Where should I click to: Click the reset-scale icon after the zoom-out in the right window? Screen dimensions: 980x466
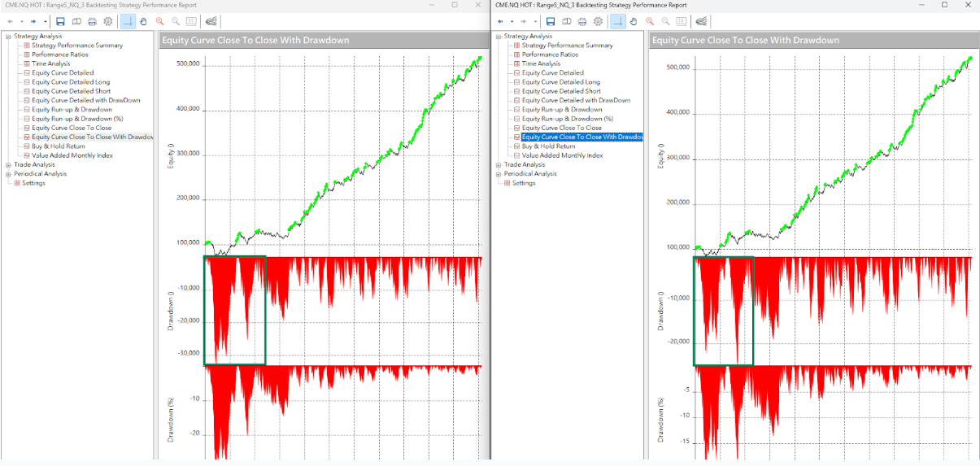(x=682, y=21)
